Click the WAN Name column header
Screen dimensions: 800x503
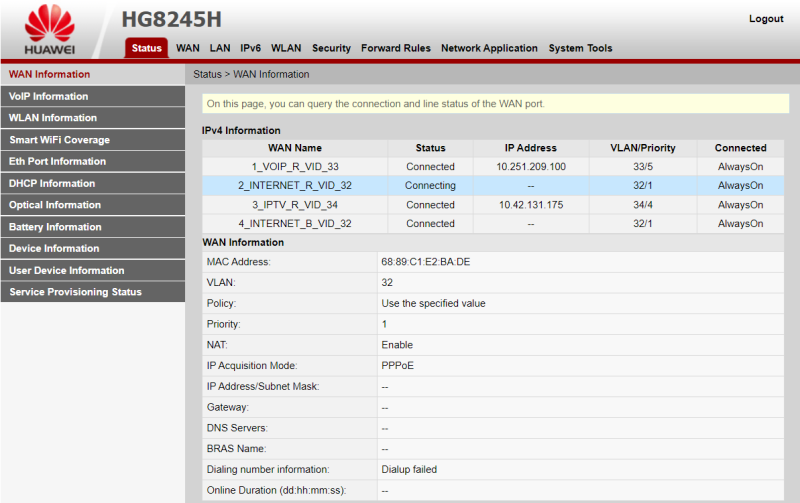click(295, 148)
